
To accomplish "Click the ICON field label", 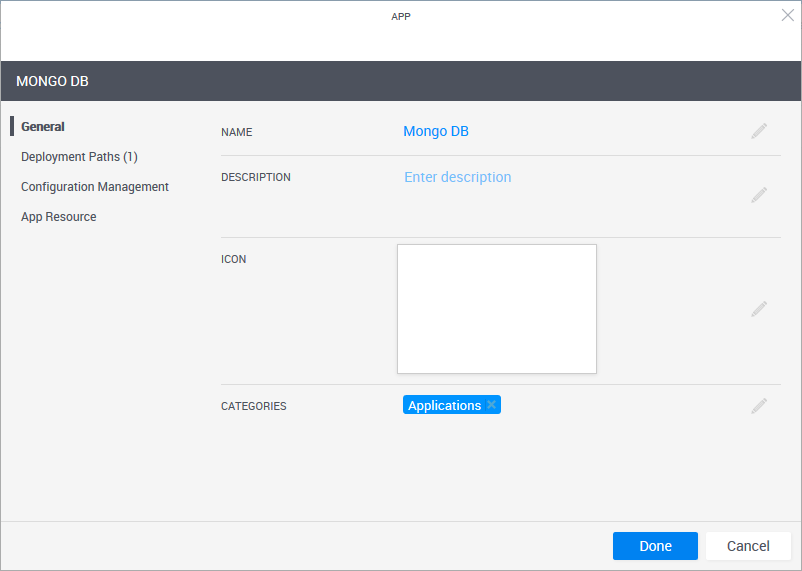I will coord(233,259).
